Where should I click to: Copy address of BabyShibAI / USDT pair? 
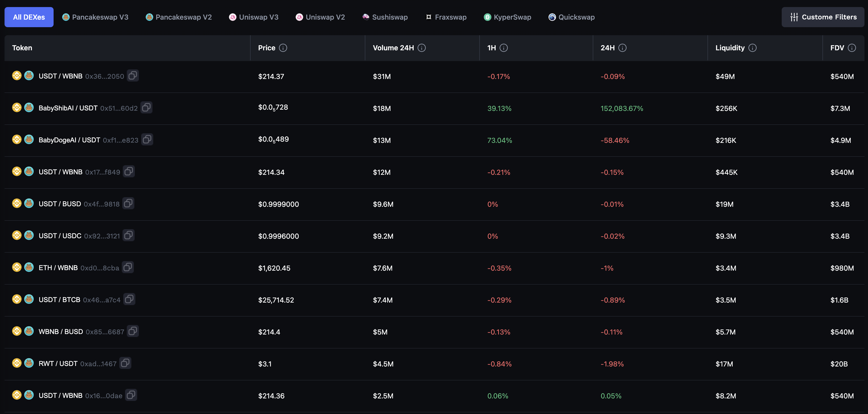[x=146, y=108]
